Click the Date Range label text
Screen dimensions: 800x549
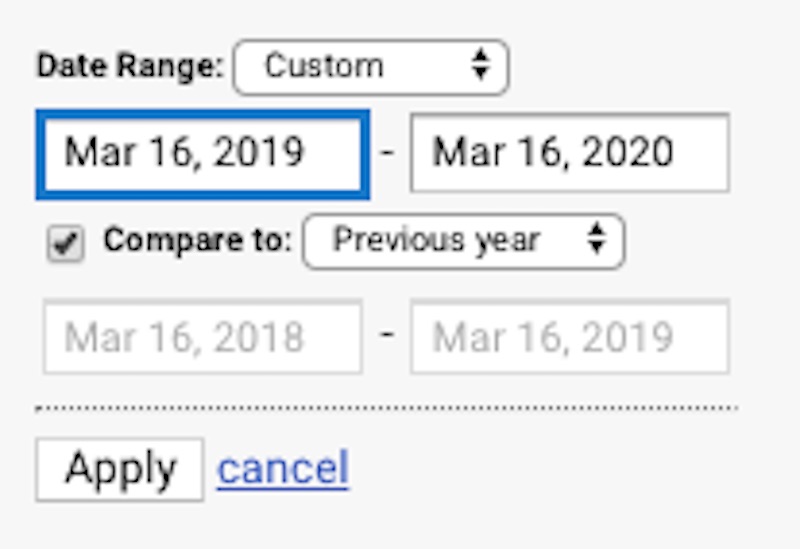130,67
